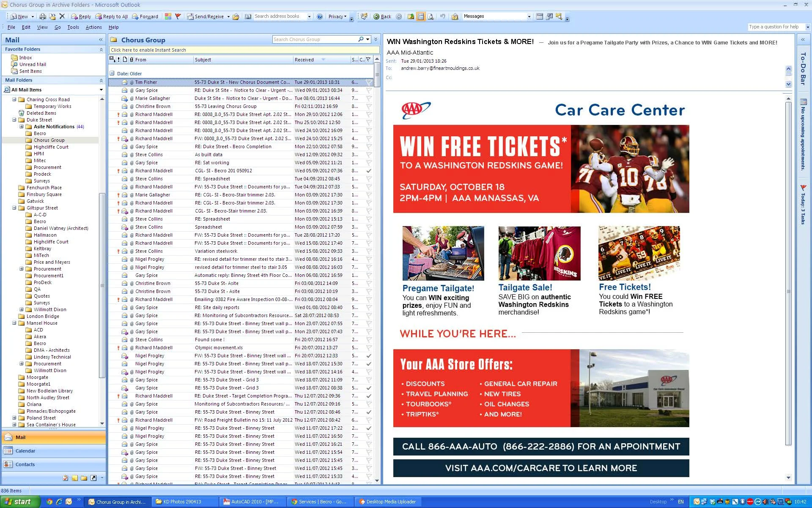Click the Search Chorus Group box
This screenshot has width=812, height=508.
pos(315,39)
